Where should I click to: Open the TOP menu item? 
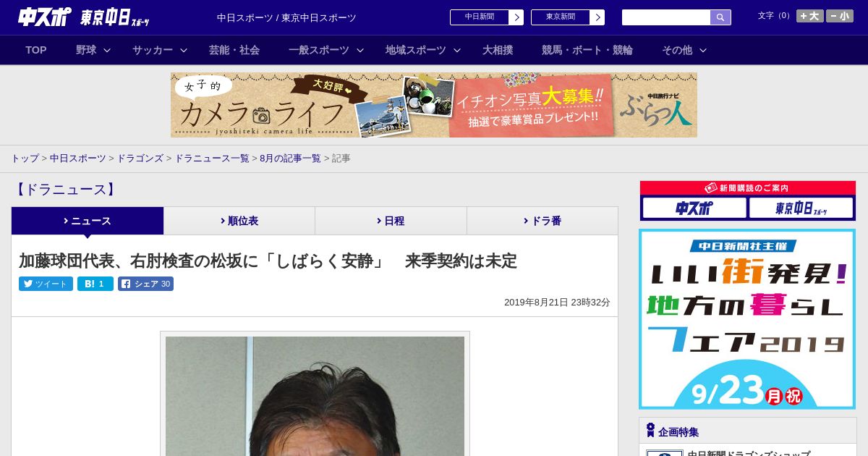[x=36, y=50]
